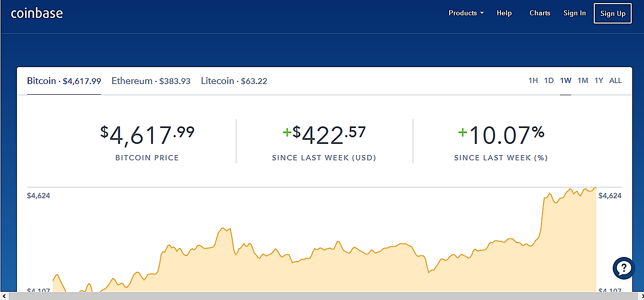Click Sign In in the header
The image size is (644, 300).
574,13
